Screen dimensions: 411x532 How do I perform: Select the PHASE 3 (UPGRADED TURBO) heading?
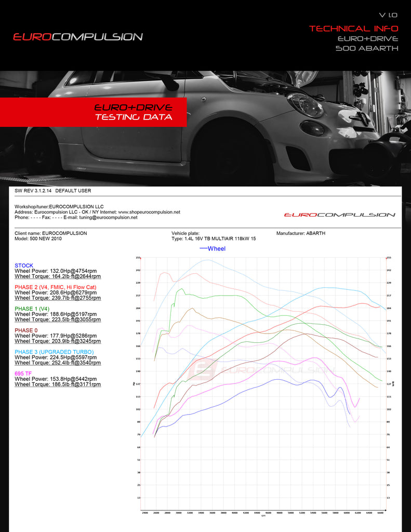54,352
